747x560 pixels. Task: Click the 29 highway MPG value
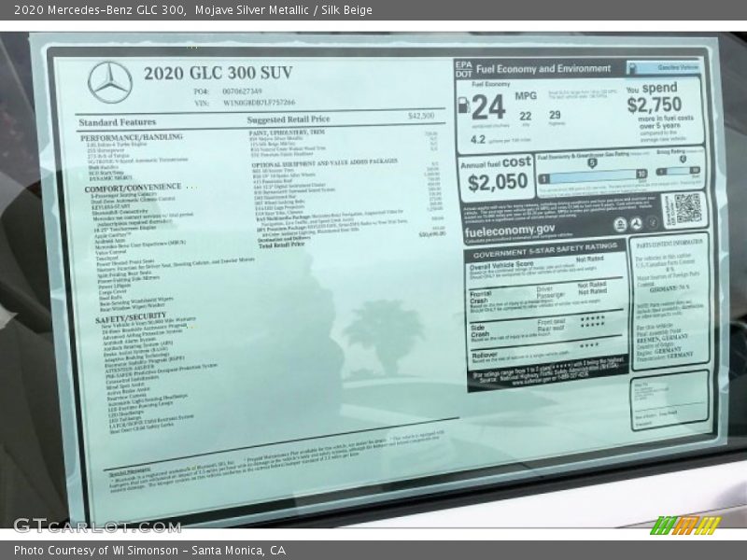555,115
